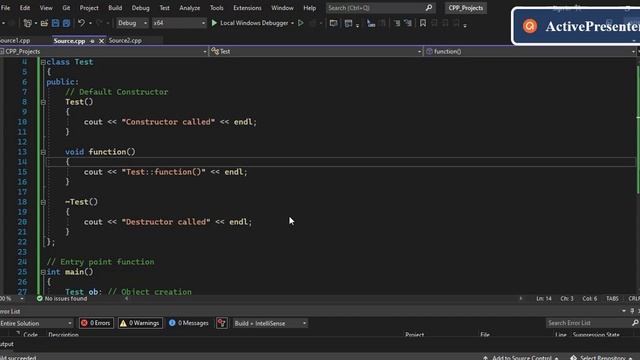Image resolution: width=640 pixels, height=360 pixels.
Task: Open the Analyze menu
Action: point(190,8)
